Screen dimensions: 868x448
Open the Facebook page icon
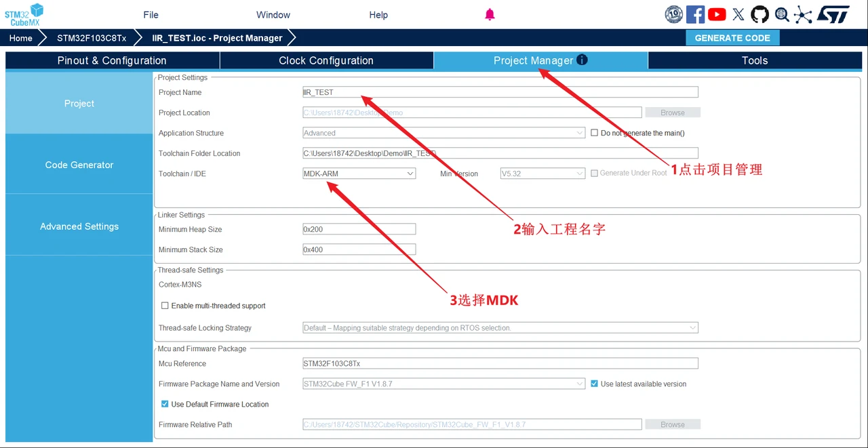(x=695, y=14)
